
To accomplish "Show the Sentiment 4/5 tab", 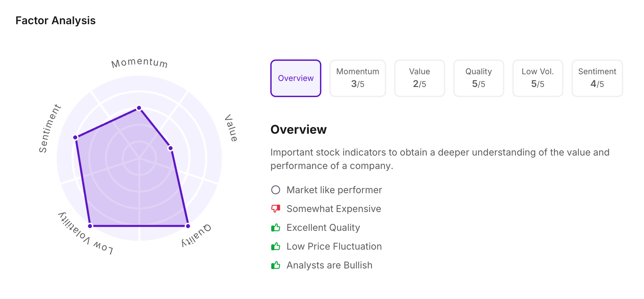I will pyautogui.click(x=597, y=78).
